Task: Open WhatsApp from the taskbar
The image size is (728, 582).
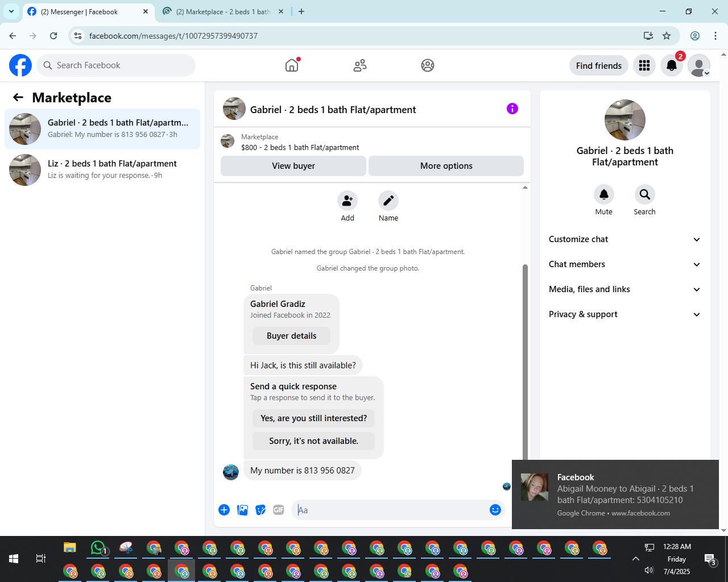Action: point(98,548)
